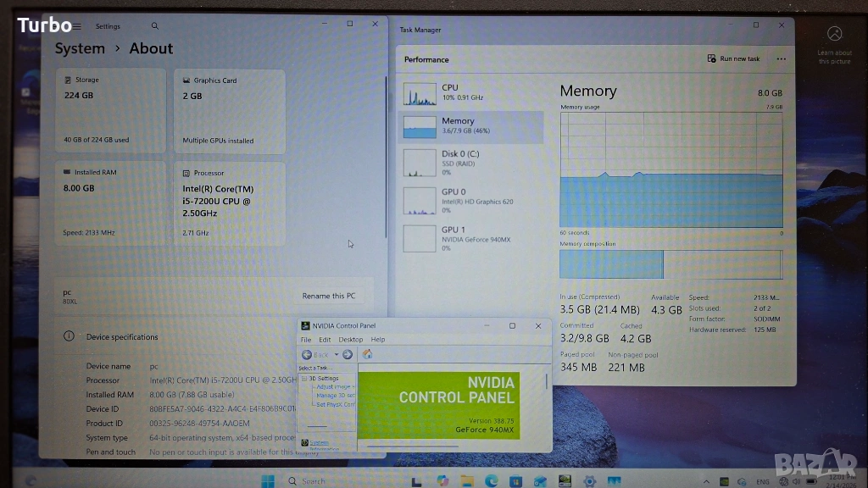Screen dimensions: 868x488
Task: Select the Form factor SODIMM text
Action: pyautogui.click(x=766, y=319)
